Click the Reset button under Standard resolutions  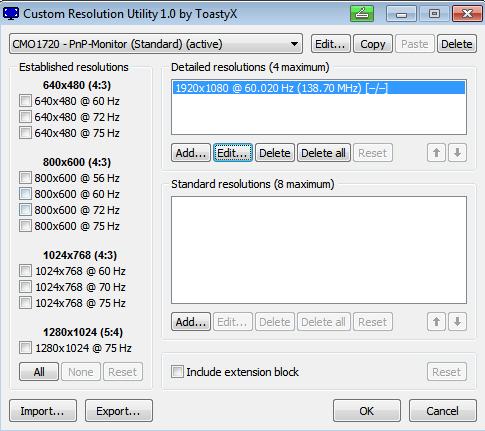pos(373,322)
